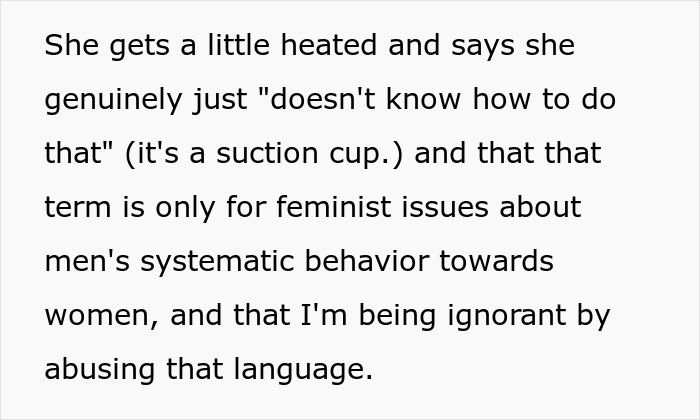The width and height of the screenshot is (700, 420).
Task: Click the word "behavior" in fifth line
Action: [367, 261]
